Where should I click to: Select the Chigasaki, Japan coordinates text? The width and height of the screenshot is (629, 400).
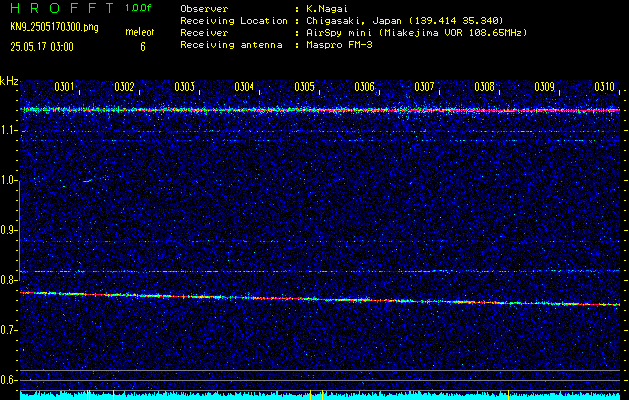405,21
